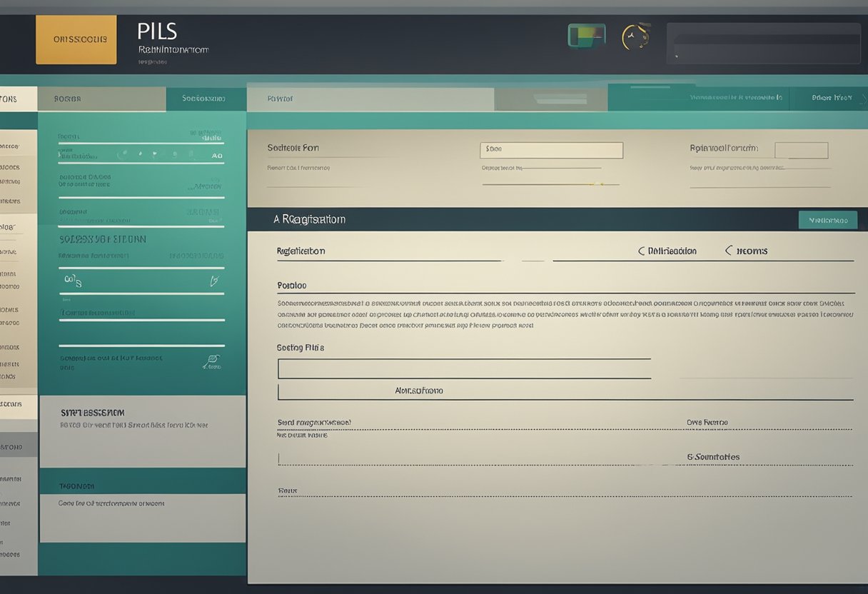
Task: Click the AO toggle in the teal panel
Action: pyautogui.click(x=217, y=156)
